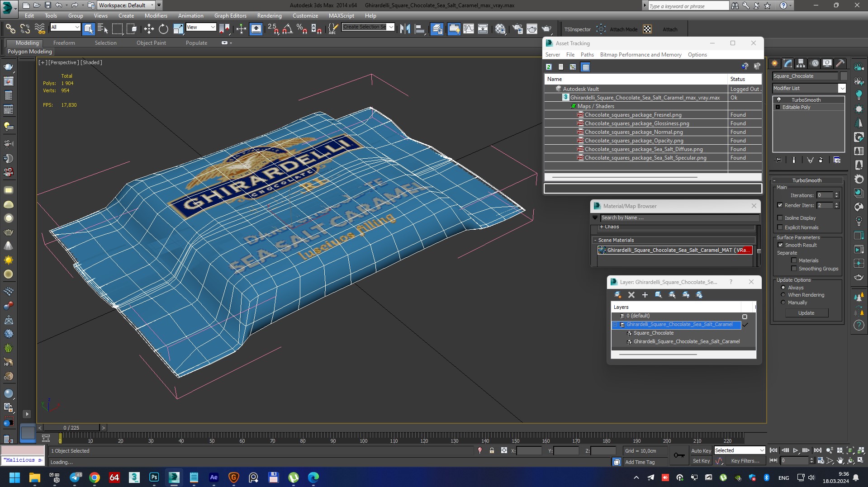Screen dimensions: 868x487
Task: Collapse the Scene Materials group
Action: coord(595,240)
